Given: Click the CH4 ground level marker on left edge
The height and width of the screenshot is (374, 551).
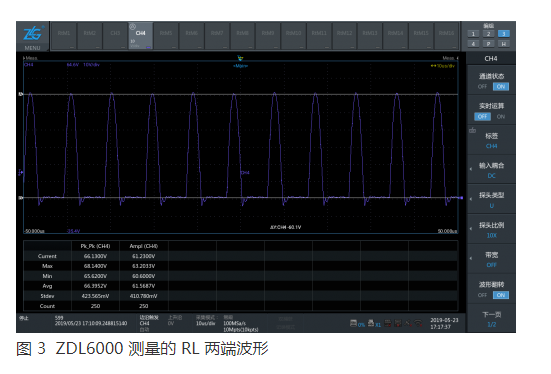Looking at the screenshot, I should [x=21, y=172].
